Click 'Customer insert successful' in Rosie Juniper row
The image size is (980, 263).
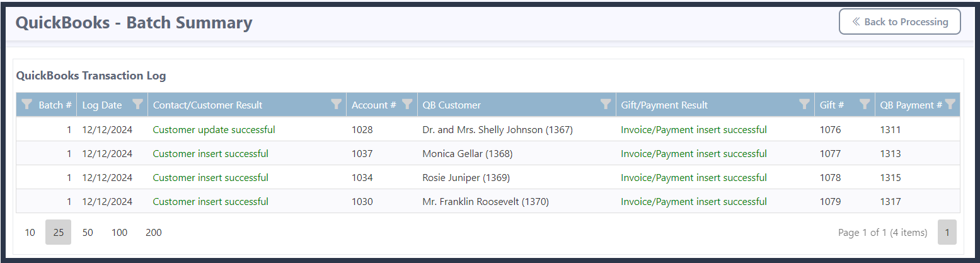[210, 178]
